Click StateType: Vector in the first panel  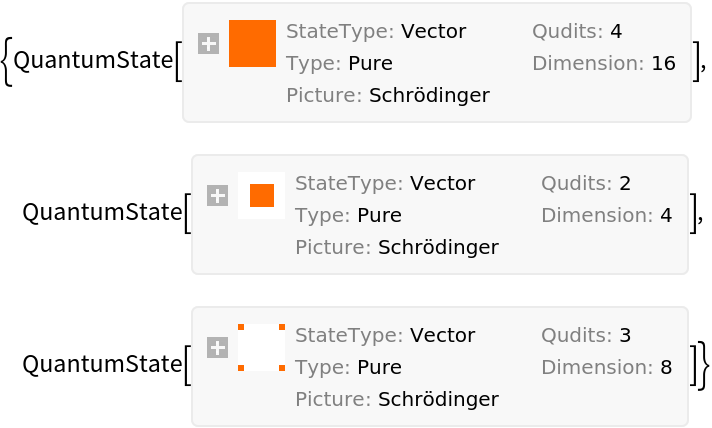tap(376, 31)
